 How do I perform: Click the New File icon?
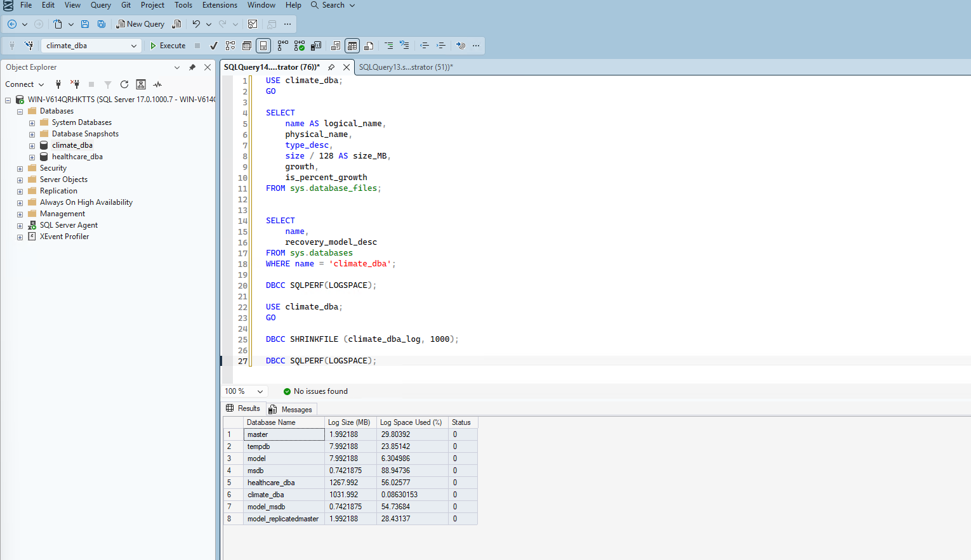pyautogui.click(x=58, y=24)
